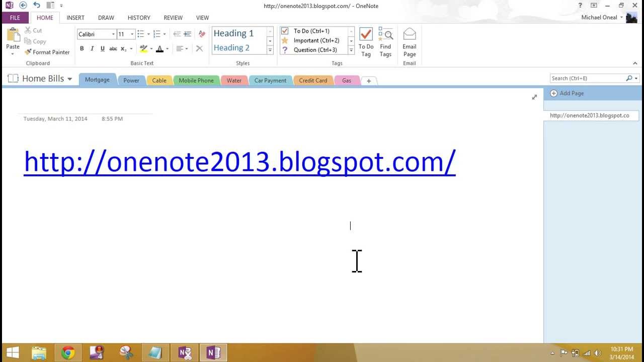This screenshot has width=644, height=362.
Task: Apply the Heading 2 style
Action: click(x=232, y=48)
